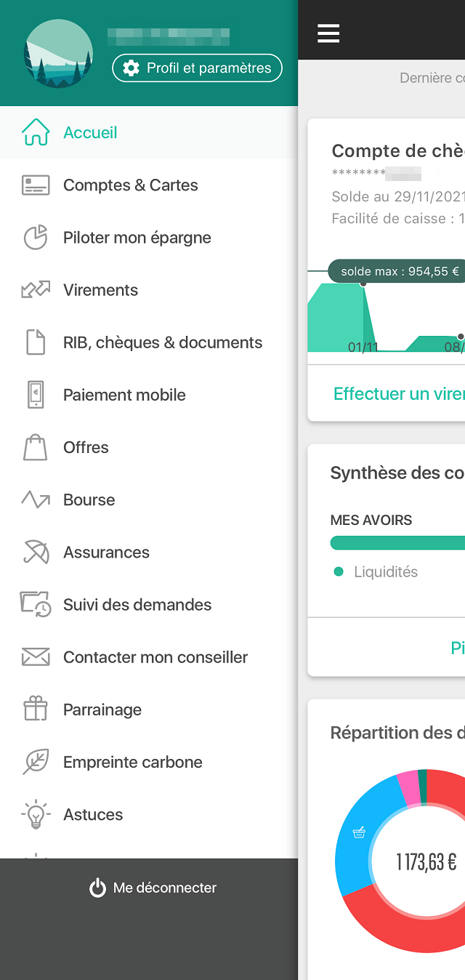Select the Bourse chart icon

(36, 499)
